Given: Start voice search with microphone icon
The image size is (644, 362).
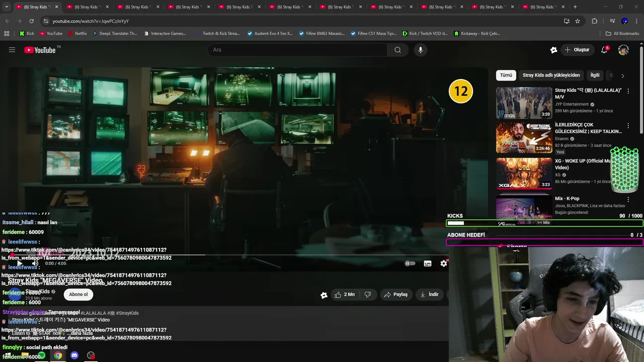Looking at the screenshot, I should click(x=421, y=50).
